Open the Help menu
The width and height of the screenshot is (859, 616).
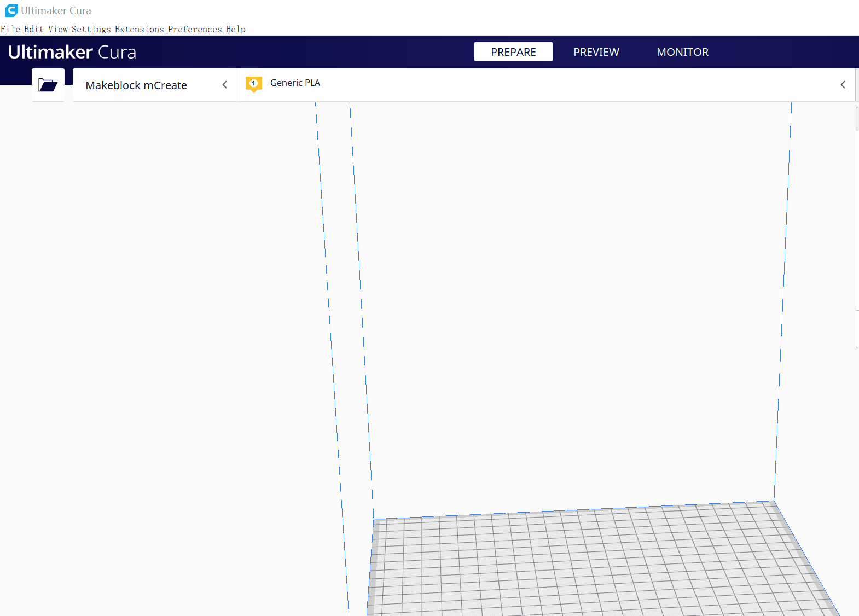click(235, 30)
